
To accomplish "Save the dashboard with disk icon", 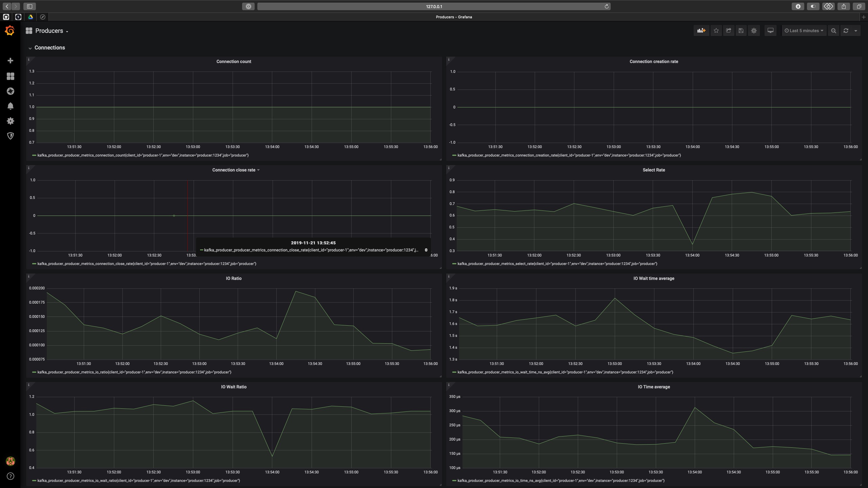I will coord(741,31).
